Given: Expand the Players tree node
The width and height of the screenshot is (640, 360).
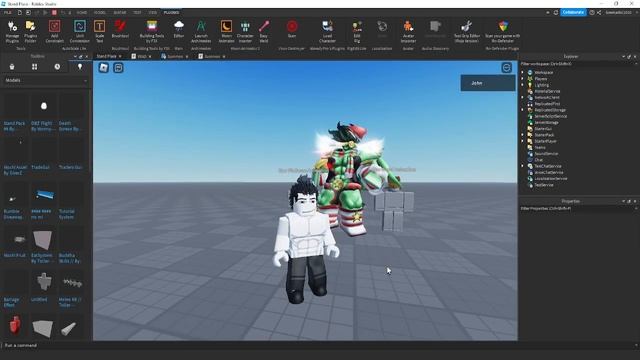Looking at the screenshot, I should [522, 78].
